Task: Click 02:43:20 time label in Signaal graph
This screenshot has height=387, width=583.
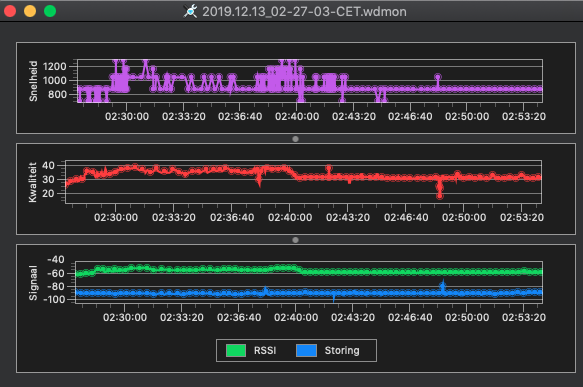Action: click(x=353, y=317)
